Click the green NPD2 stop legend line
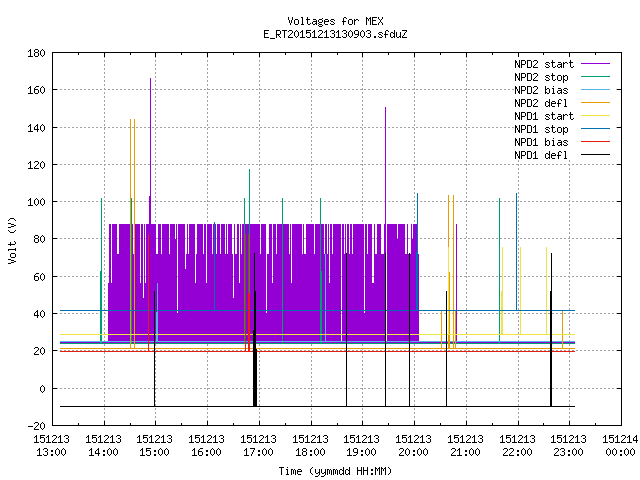The image size is (640, 480). click(x=595, y=77)
